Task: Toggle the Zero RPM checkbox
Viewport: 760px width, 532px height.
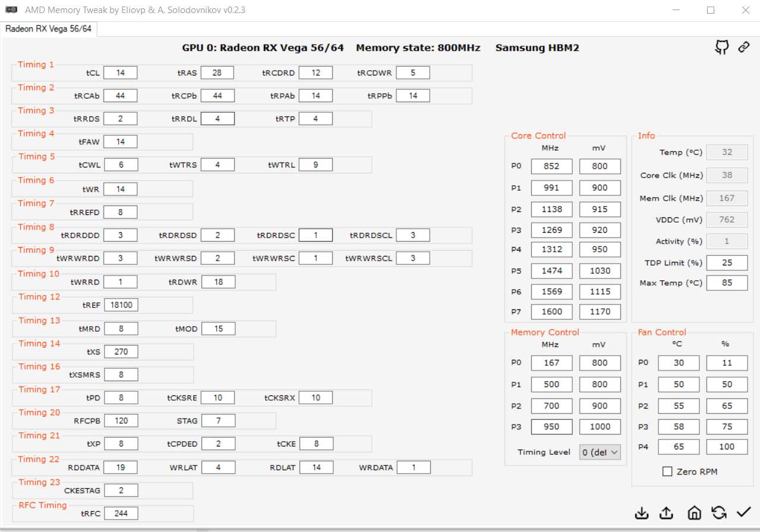Action: [x=667, y=471]
